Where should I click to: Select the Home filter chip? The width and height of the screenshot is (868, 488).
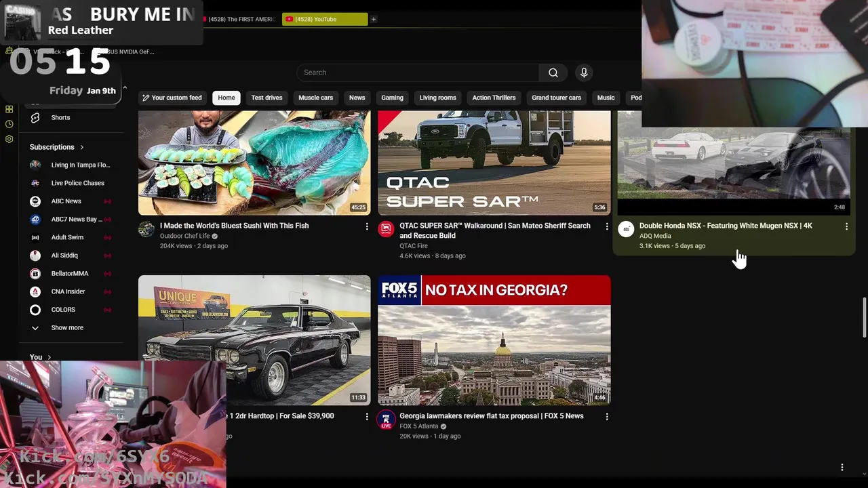(226, 98)
